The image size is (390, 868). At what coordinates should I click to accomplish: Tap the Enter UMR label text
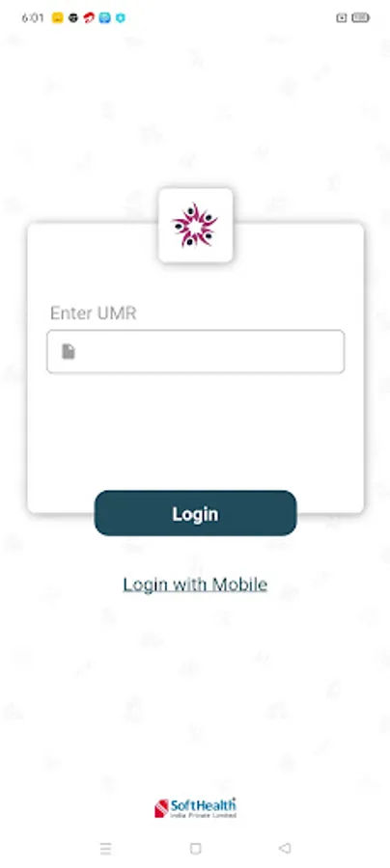pyautogui.click(x=93, y=312)
